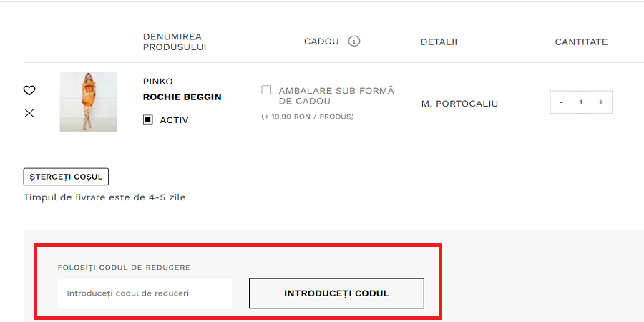Add the dress to wishlist with heart icon
This screenshot has height=322, width=644.
29,90
